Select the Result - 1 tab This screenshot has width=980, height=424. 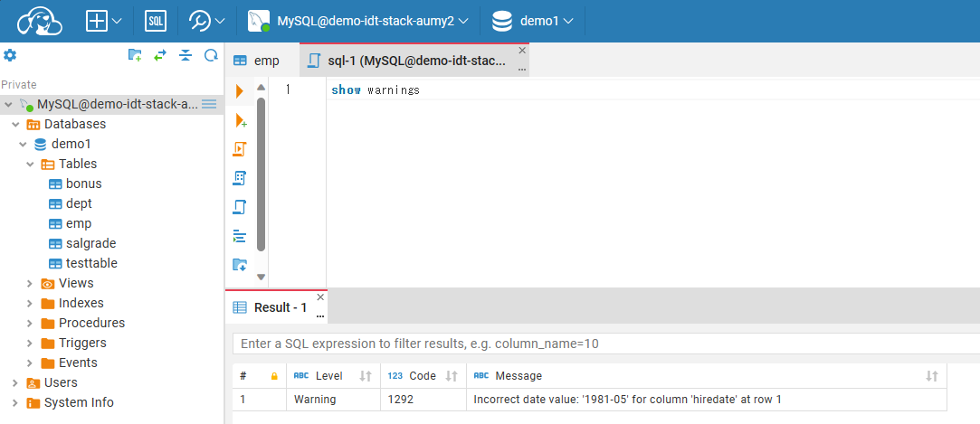point(271,307)
